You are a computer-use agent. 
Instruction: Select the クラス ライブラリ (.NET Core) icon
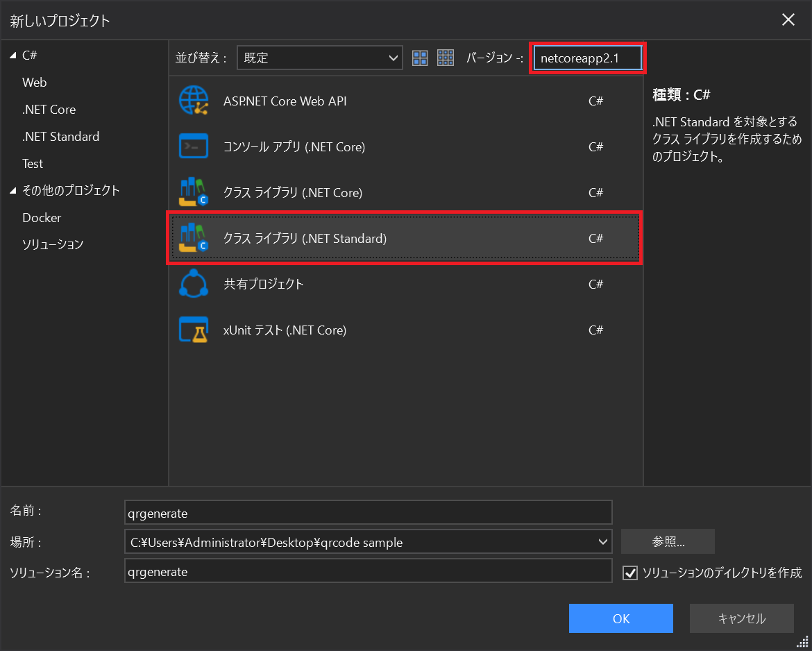click(194, 192)
